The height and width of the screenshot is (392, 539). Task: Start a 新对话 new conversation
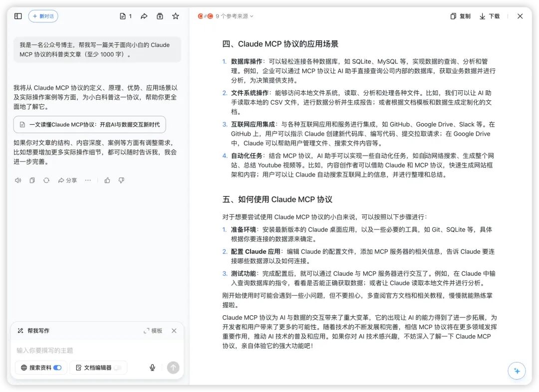43,16
